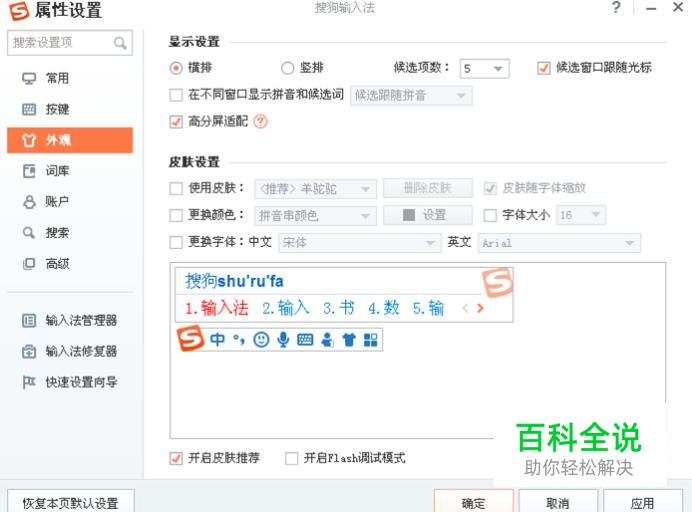692x512 pixels.
Task: Click the 搜索设置项 search input field
Action: [x=70, y=43]
